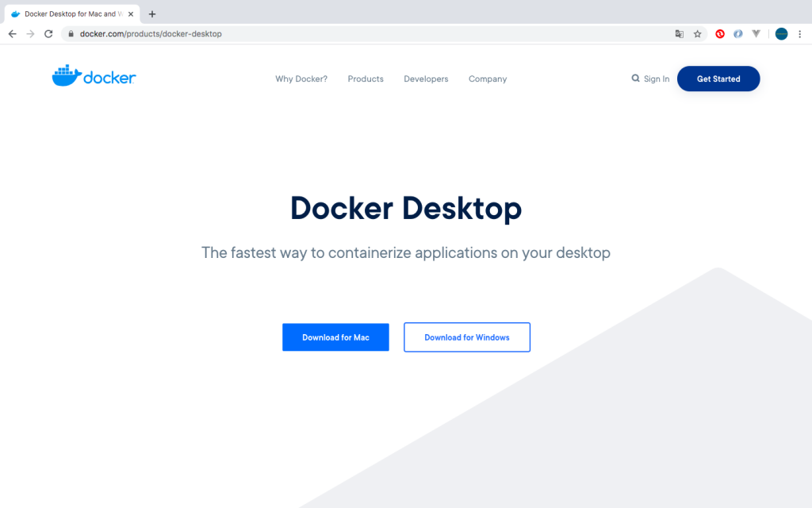
Task: Click the translate page icon in address bar
Action: (x=679, y=34)
